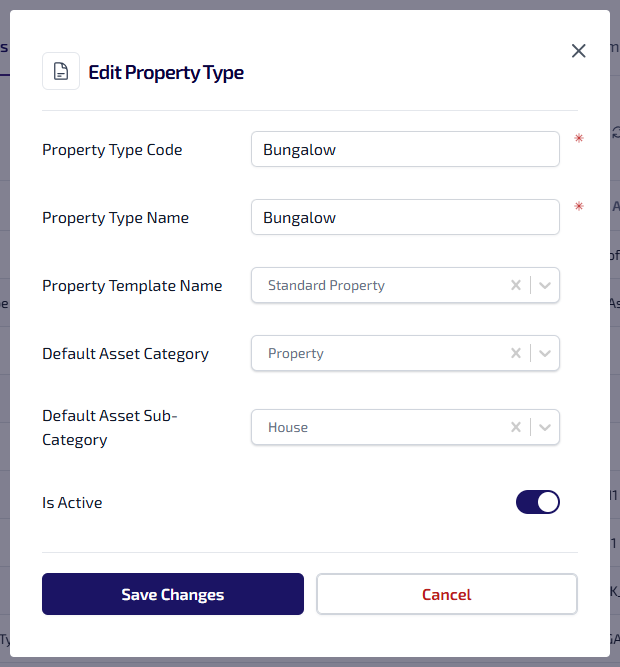Clear the Default Asset Sub-Category selection
620x667 pixels.
[x=516, y=427]
